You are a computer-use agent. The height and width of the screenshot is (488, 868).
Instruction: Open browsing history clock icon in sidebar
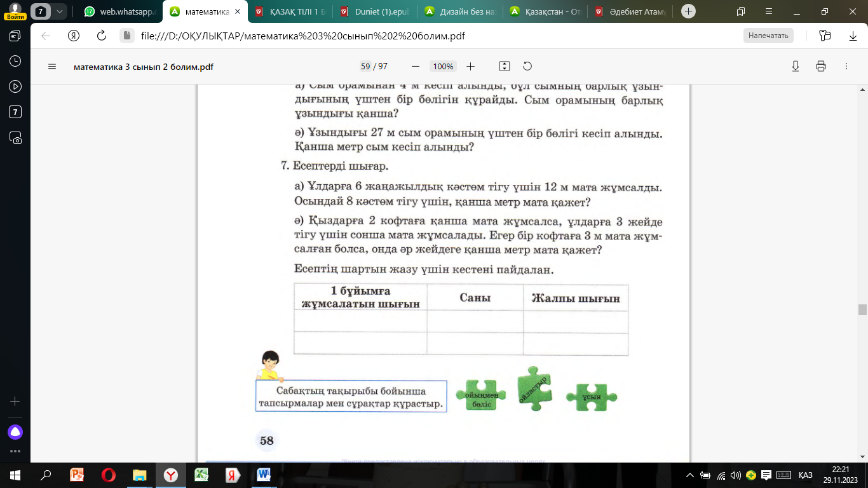click(x=15, y=61)
